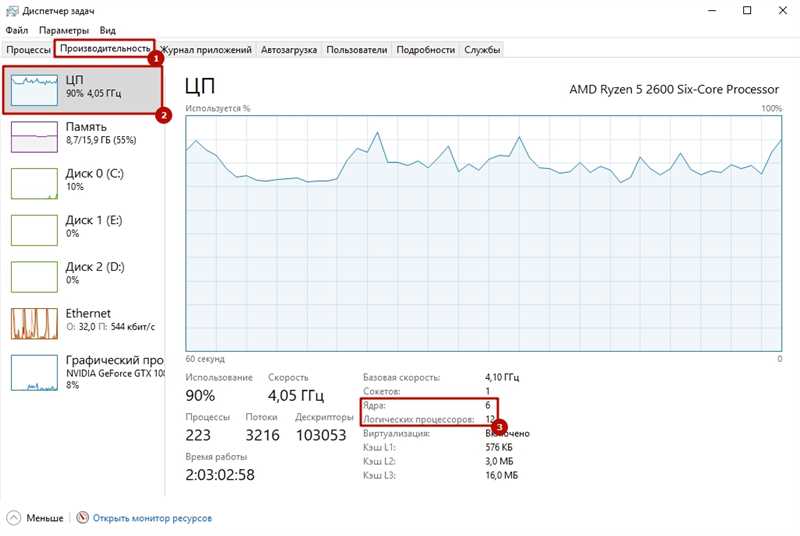Switch to the Журнал приложений tab

click(206, 50)
